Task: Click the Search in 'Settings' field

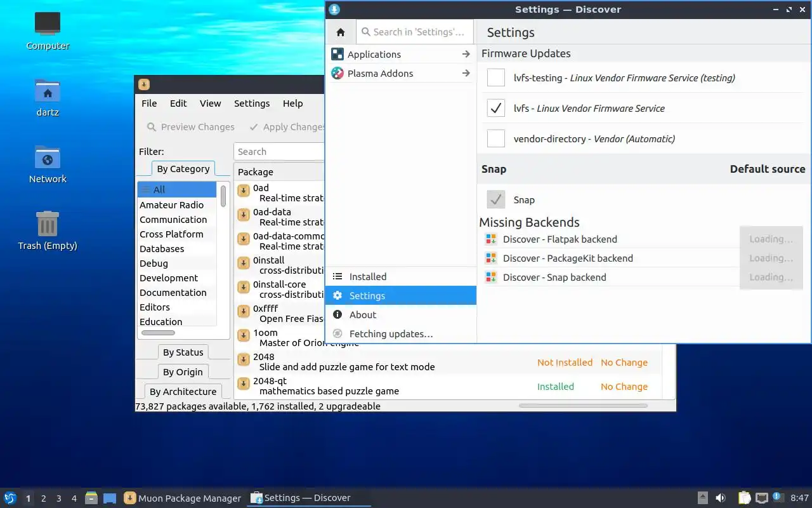Action: [x=415, y=32]
